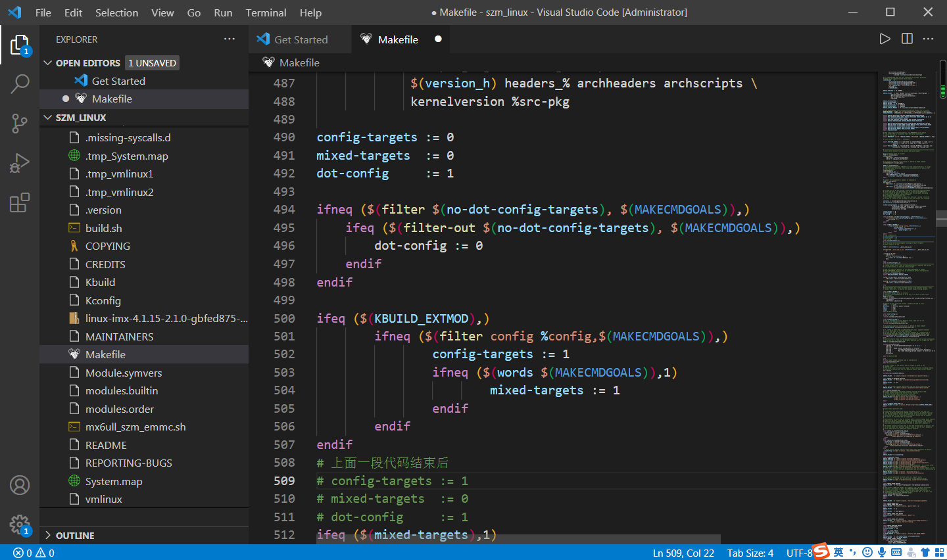The width and height of the screenshot is (947, 560).
Task: Open the .tmp_System.map file
Action: click(x=144, y=156)
